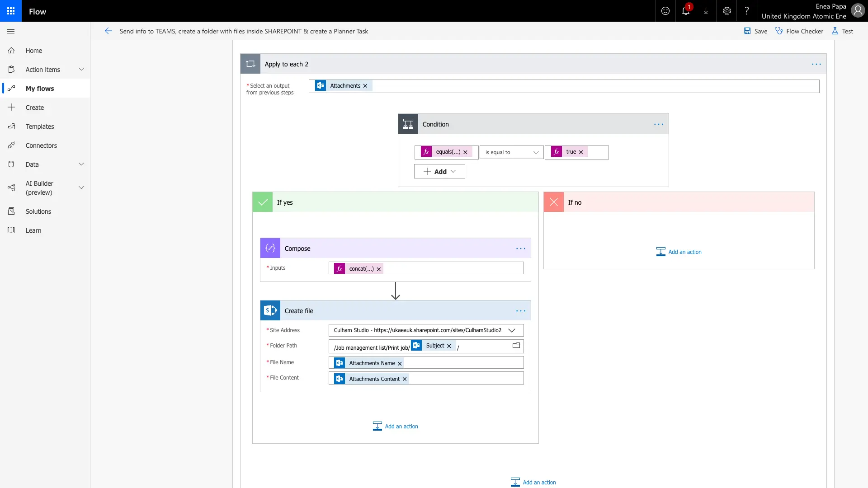Screen dimensions: 868x488
Task: Click the folder picker icon in Folder Path
Action: click(x=516, y=346)
